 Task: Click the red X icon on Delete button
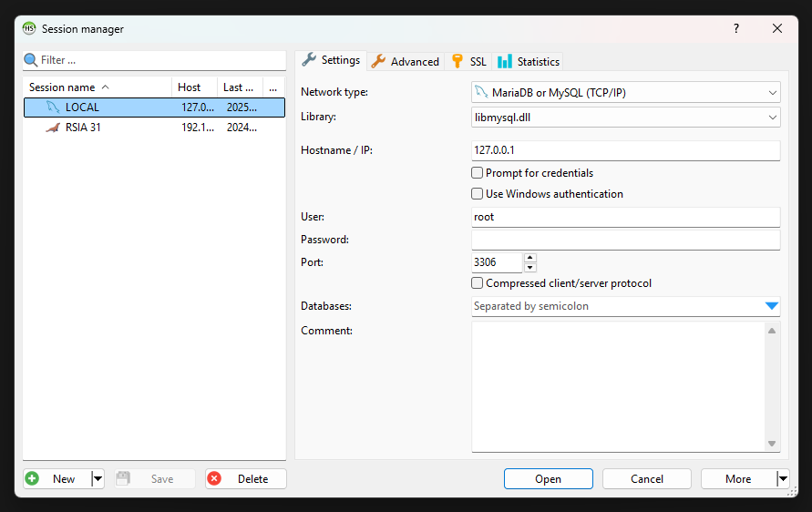[214, 478]
